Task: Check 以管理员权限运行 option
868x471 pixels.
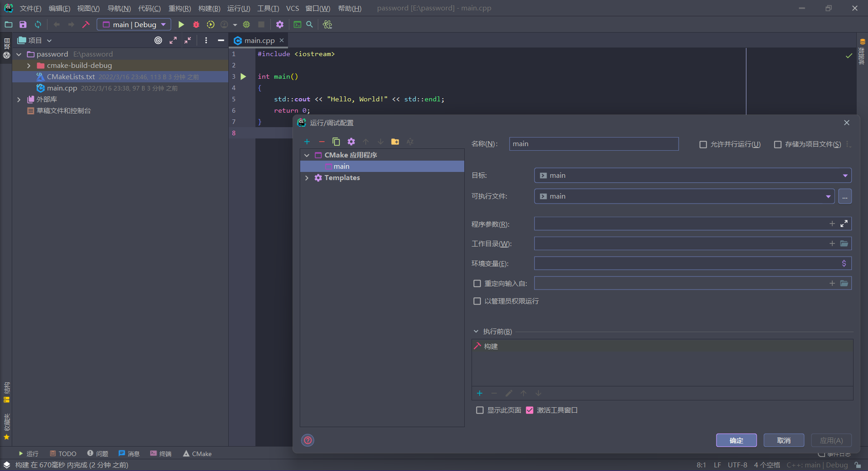Action: click(x=477, y=301)
